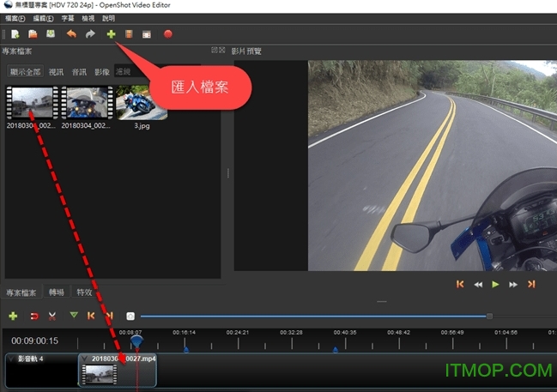Screen dimensions: 557x392
Task: Show all files with 顯示全部 button
Action: click(x=26, y=71)
